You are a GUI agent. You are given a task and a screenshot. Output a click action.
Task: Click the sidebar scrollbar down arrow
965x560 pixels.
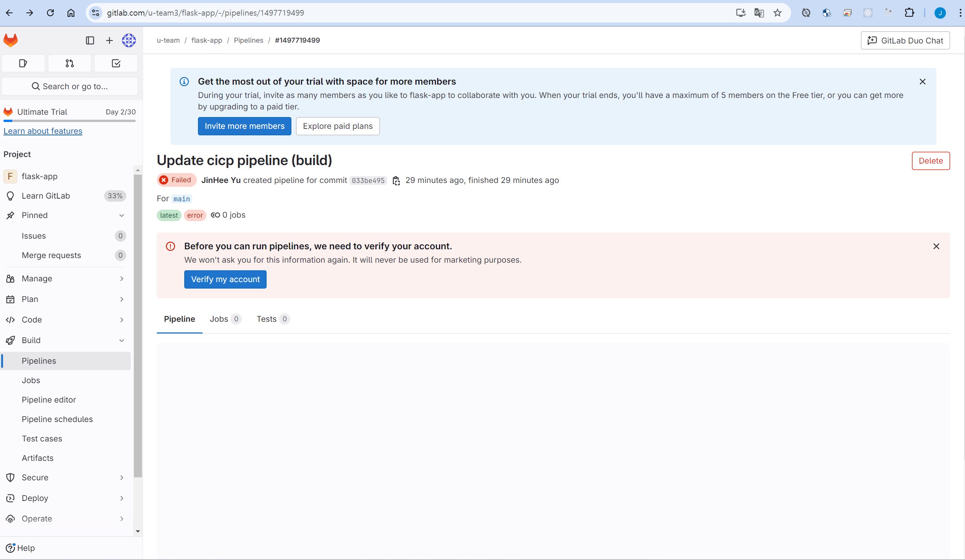pos(138,532)
